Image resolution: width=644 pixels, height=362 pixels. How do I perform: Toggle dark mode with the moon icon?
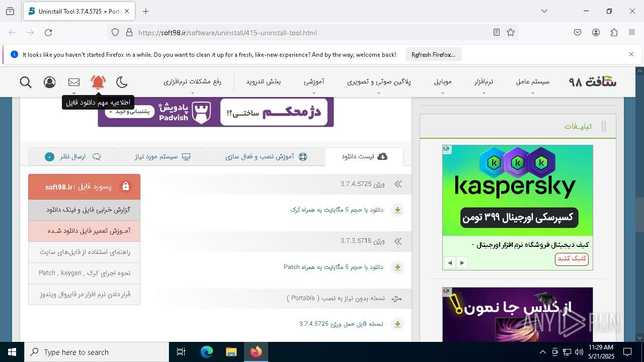[122, 82]
